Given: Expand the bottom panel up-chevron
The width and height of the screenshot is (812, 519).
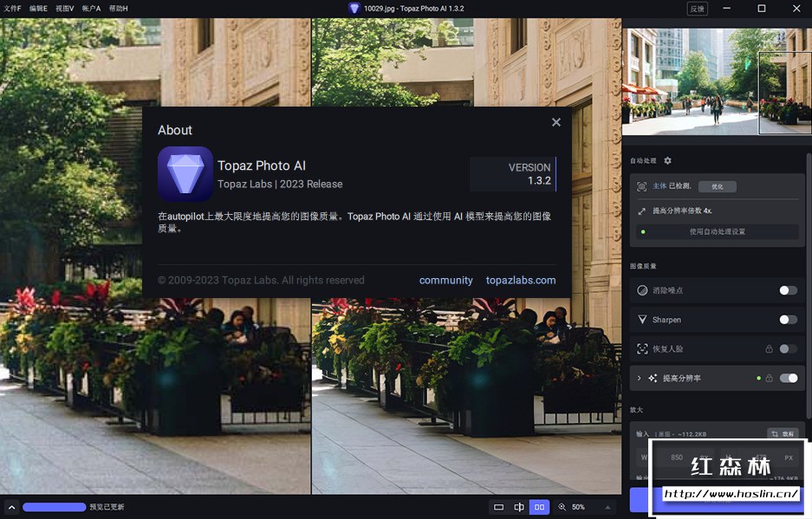Looking at the screenshot, I should pyautogui.click(x=11, y=507).
